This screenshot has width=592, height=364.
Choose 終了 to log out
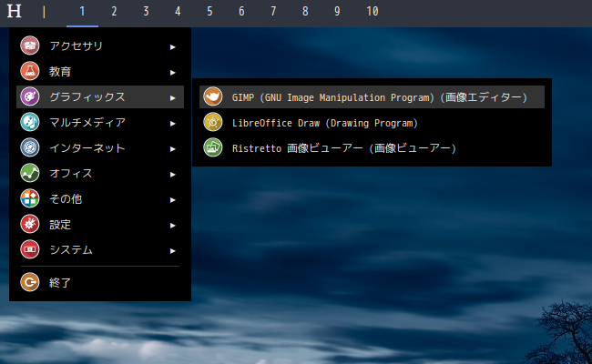tap(100, 282)
